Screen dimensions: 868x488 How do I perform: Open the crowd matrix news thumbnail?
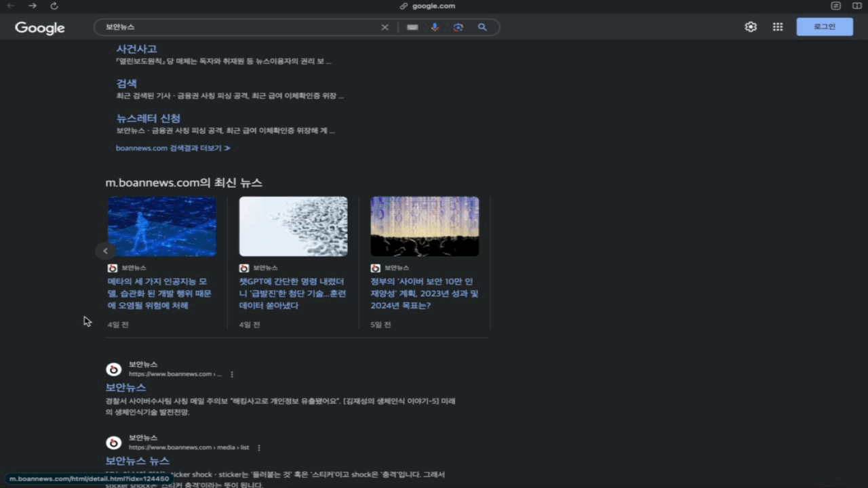[425, 226]
